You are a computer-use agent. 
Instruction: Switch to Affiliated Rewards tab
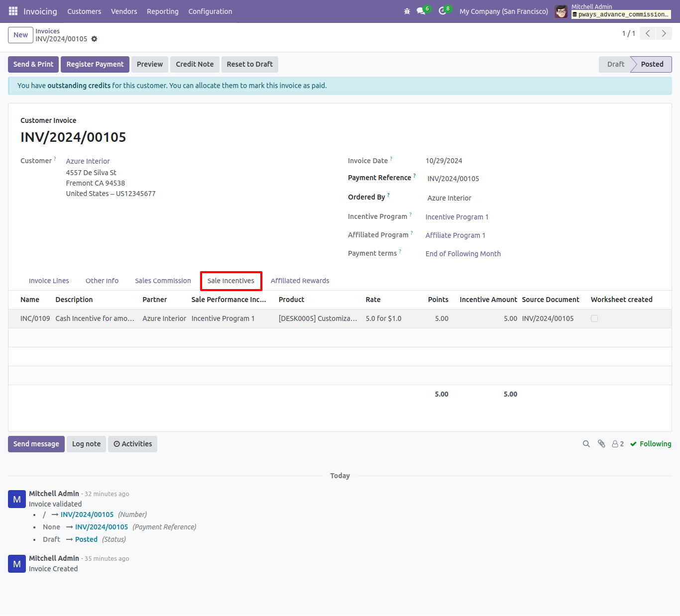300,281
